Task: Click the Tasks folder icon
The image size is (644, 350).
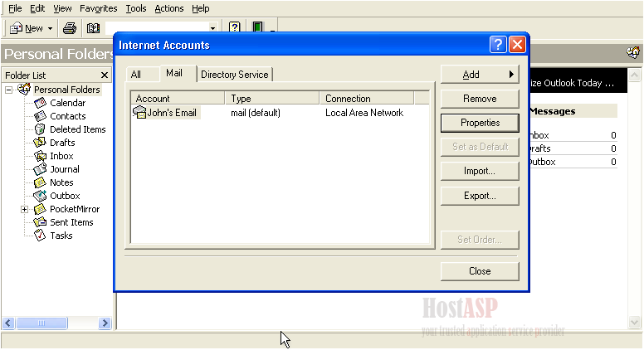Action: 40,235
